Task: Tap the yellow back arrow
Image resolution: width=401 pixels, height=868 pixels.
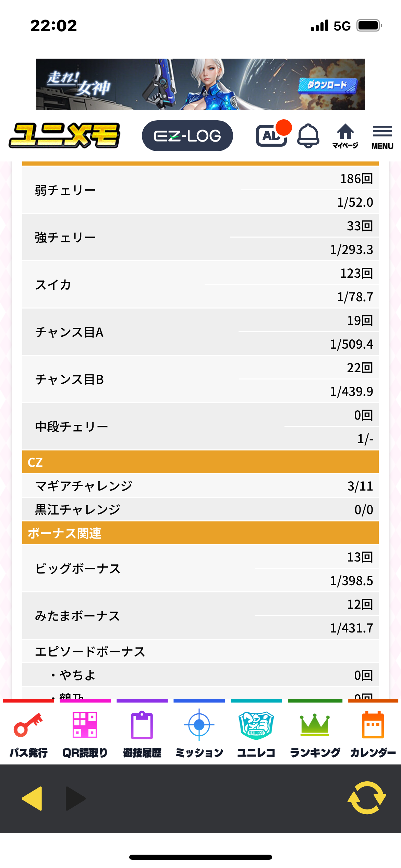Action: coord(32,798)
